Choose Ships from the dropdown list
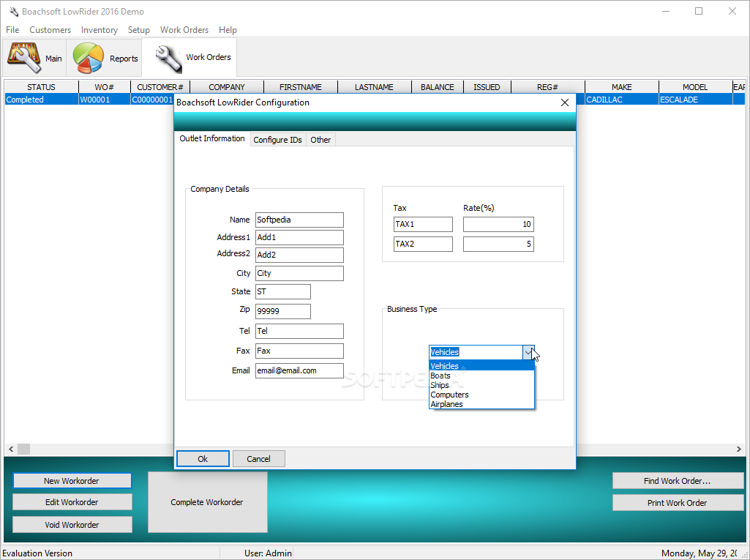Viewport: 750px width, 560px height. coord(481,385)
